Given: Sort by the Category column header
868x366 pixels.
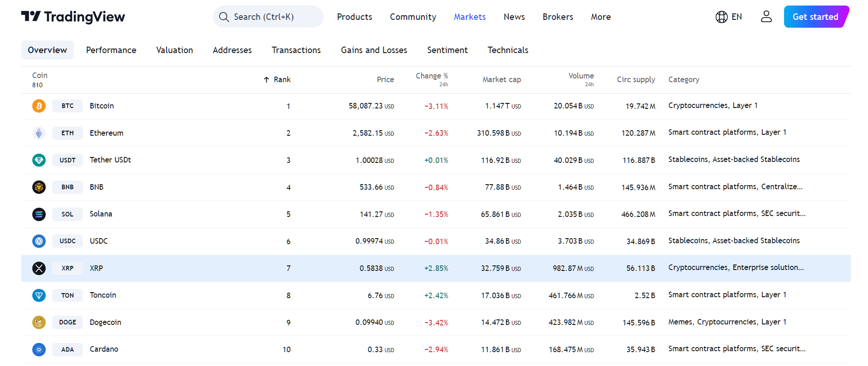Looking at the screenshot, I should [684, 79].
